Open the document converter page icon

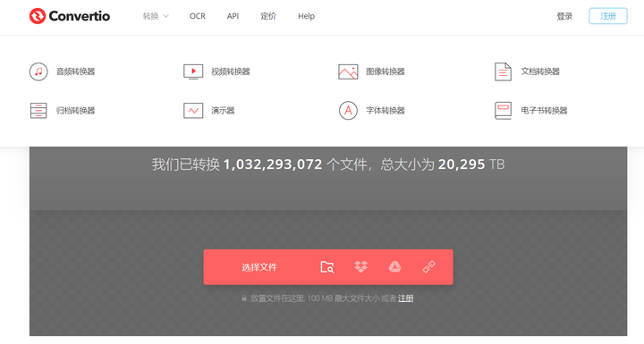click(x=503, y=71)
